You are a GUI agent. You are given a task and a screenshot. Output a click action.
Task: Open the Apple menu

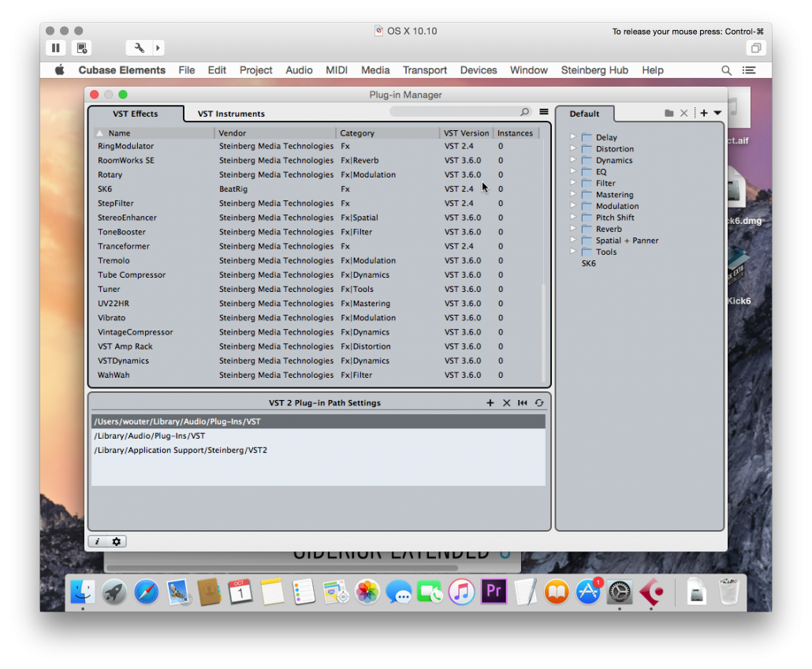point(60,70)
